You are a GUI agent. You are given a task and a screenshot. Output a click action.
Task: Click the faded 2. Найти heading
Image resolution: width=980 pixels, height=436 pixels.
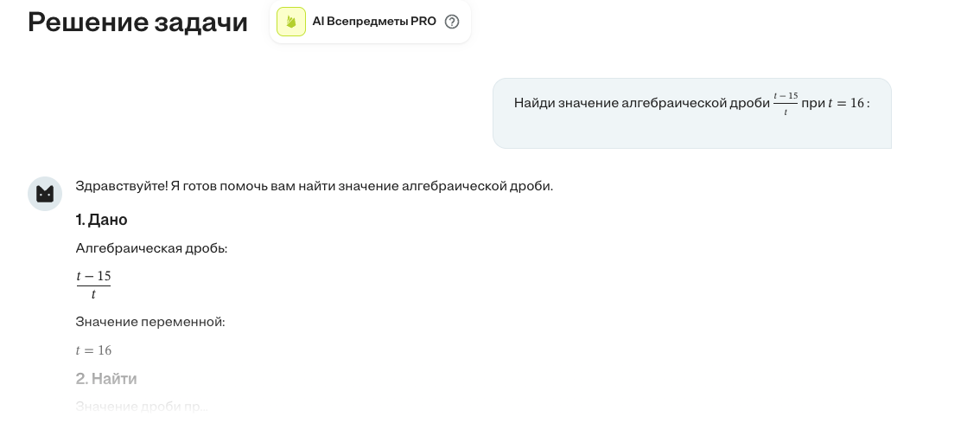point(106,378)
